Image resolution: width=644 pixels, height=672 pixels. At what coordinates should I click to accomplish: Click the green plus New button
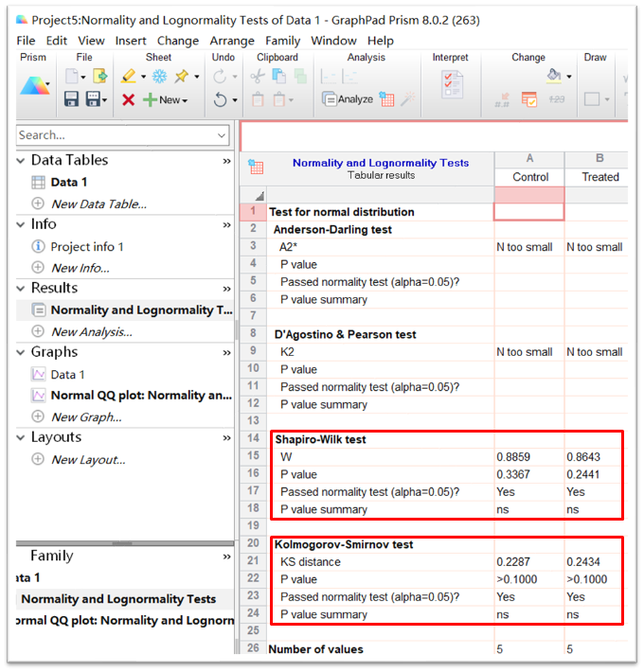tap(165, 100)
